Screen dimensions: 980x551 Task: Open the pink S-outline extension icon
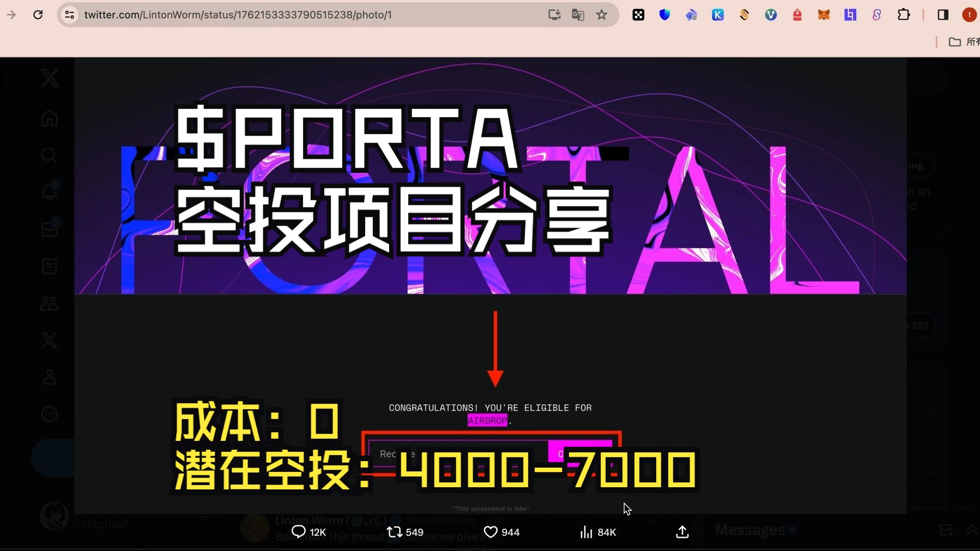(876, 15)
